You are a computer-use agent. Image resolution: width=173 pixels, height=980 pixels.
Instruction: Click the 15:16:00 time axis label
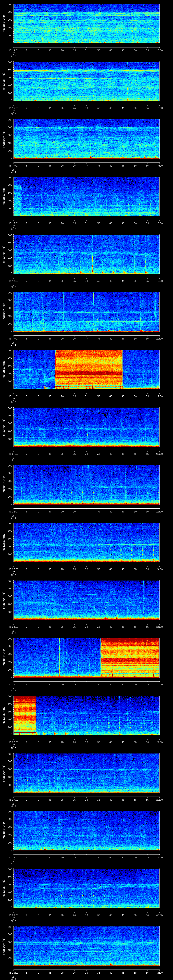(13, 166)
